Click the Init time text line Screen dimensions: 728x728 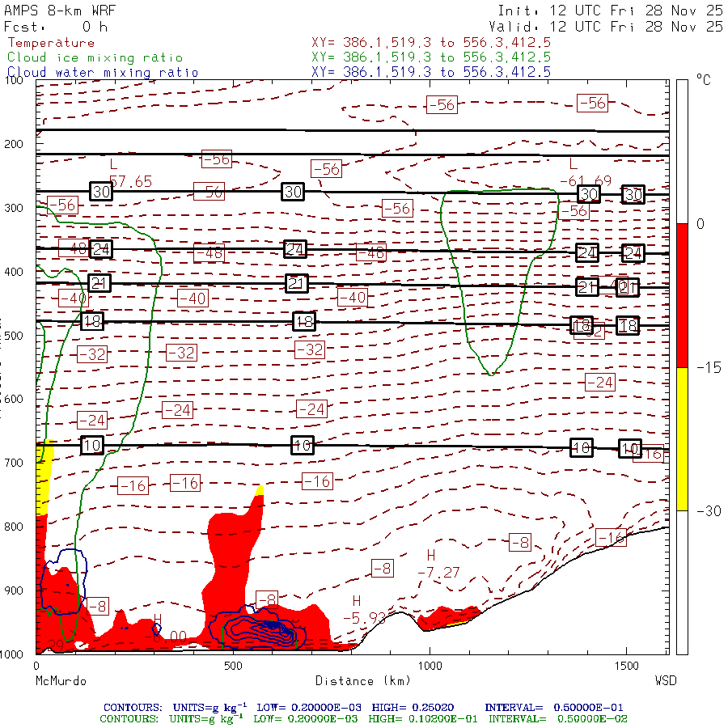[x=609, y=11]
